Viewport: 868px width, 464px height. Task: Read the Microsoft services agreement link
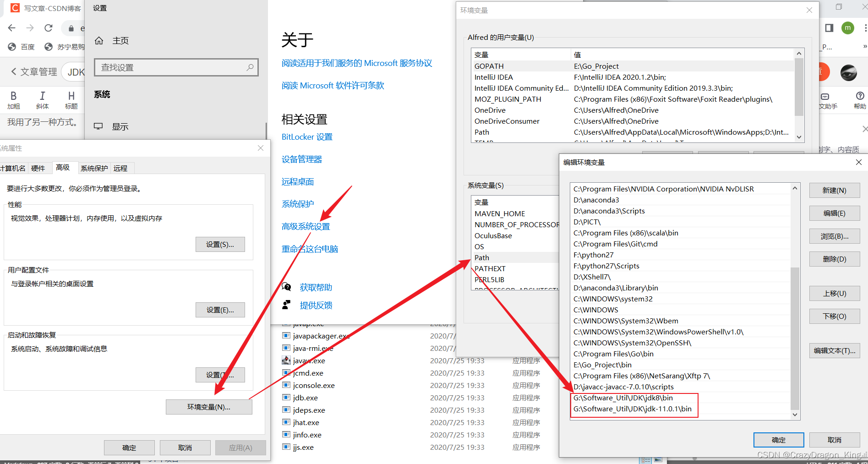[357, 63]
